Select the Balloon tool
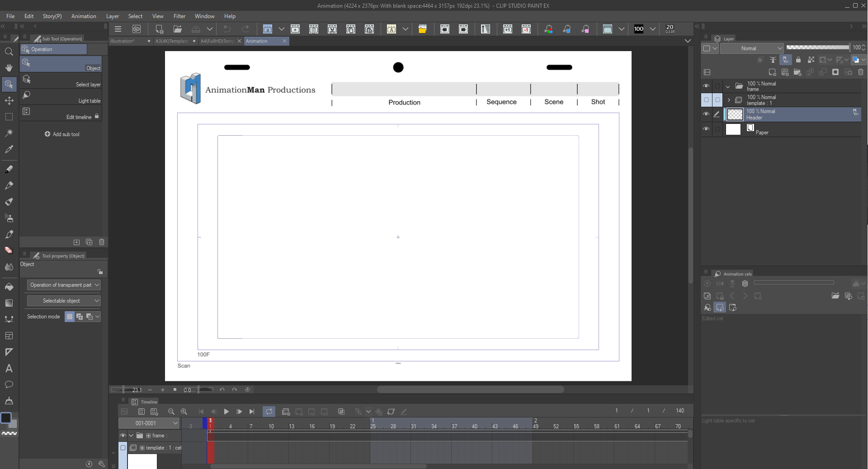Image resolution: width=868 pixels, height=469 pixels. click(9, 385)
